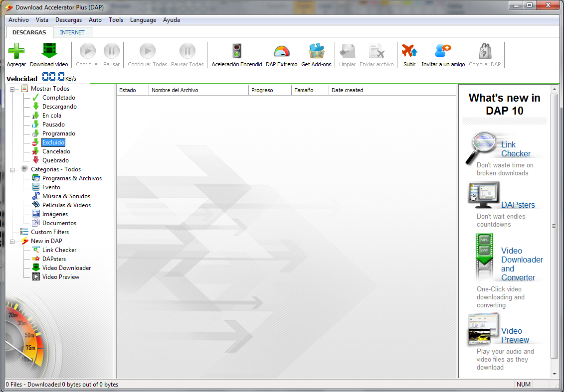Open the Comprar DAP icon
This screenshot has height=392, width=564.
pos(484,51)
